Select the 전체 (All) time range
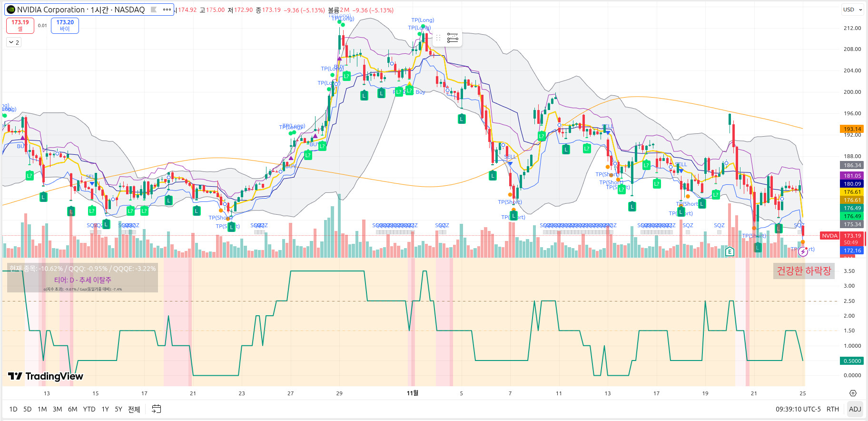This screenshot has height=421, width=868. coord(134,409)
